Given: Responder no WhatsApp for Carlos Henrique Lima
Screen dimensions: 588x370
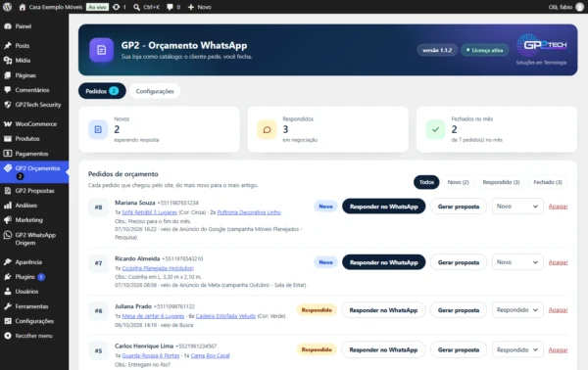Looking at the screenshot, I should click(383, 349).
